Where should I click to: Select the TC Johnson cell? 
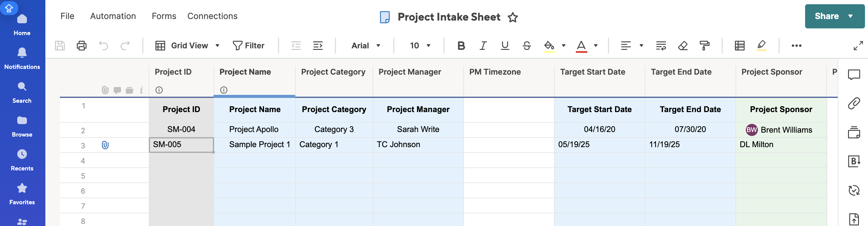click(418, 145)
